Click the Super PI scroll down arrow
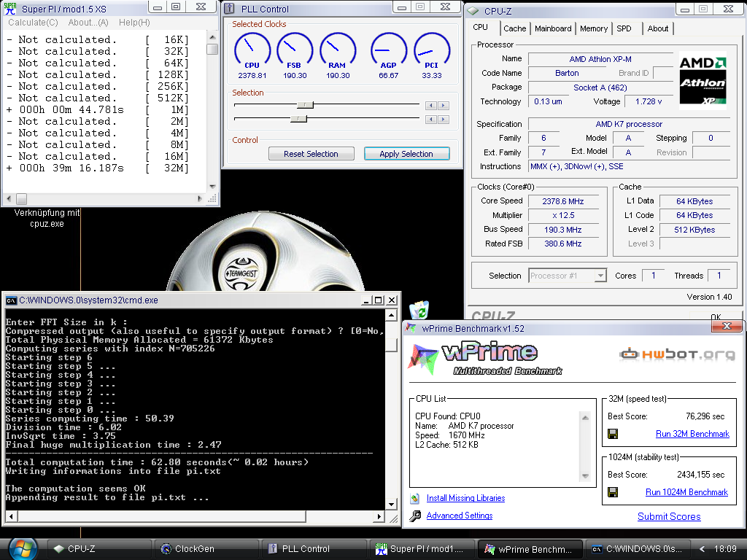 (x=212, y=187)
